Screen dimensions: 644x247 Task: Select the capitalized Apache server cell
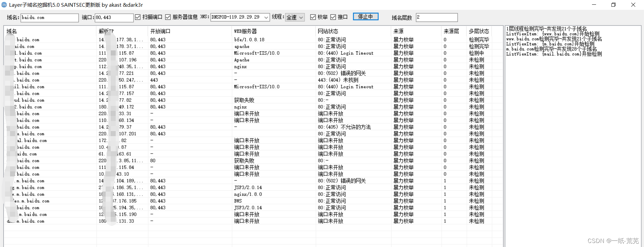coord(242,60)
